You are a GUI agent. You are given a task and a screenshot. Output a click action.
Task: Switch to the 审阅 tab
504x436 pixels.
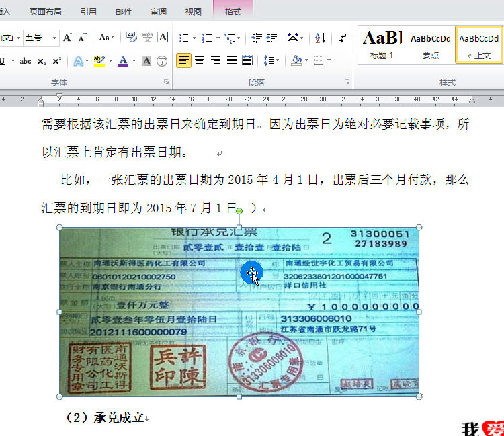(159, 12)
